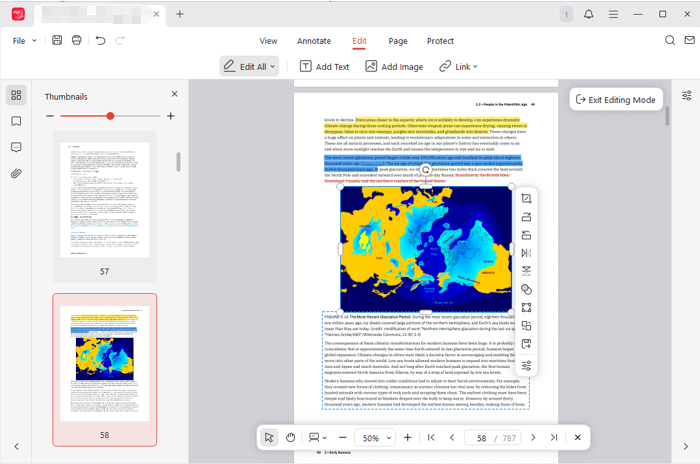This screenshot has width=700, height=464.
Task: Click the save file icon
Action: point(57,41)
